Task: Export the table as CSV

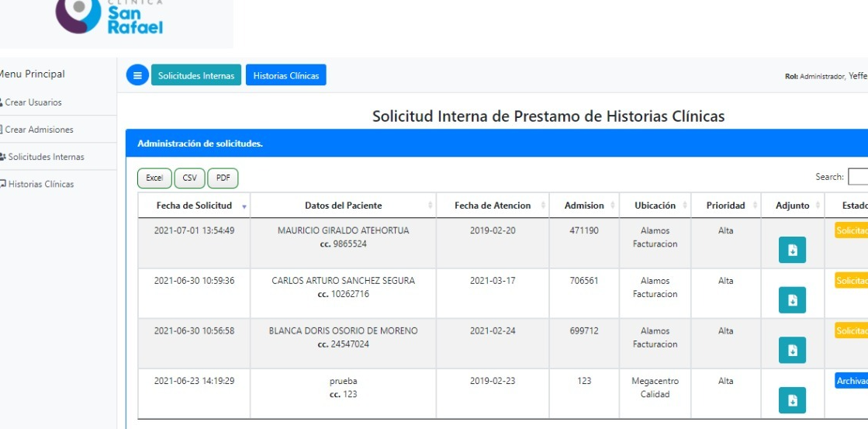Action: click(189, 178)
